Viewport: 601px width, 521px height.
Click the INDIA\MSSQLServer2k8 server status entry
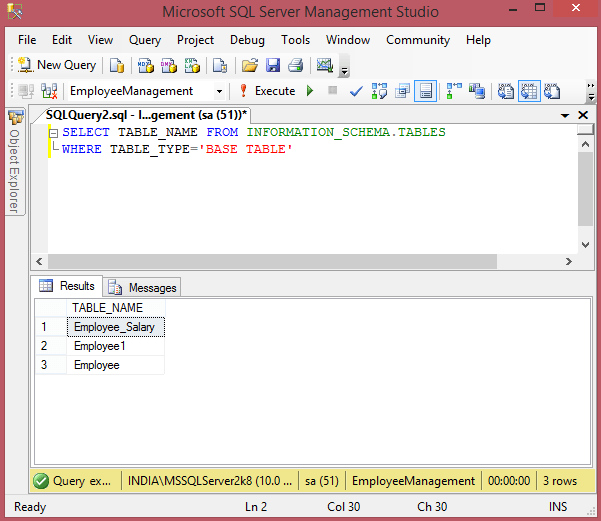[x=210, y=481]
